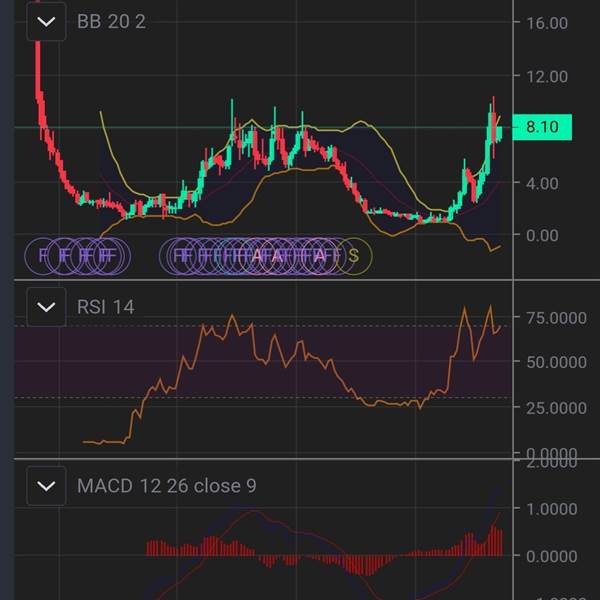Tap the 16.00 price axis label
Viewport: 600px width, 600px height.
click(x=547, y=23)
